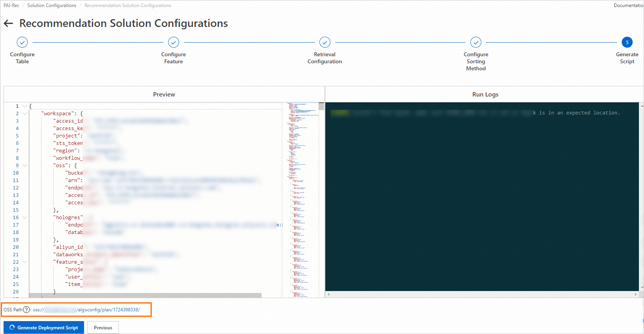
Task: Click line number 15 in the gutter
Action: pos(16,210)
